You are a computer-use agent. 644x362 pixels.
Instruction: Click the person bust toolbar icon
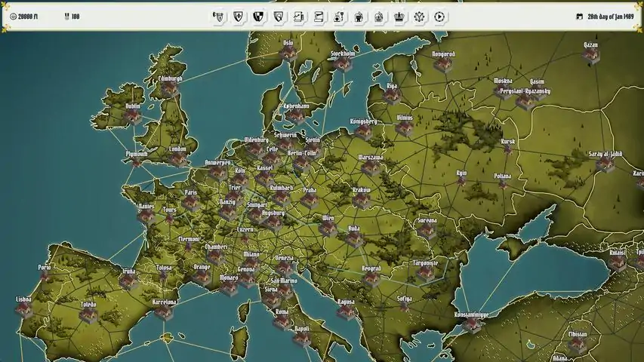(x=359, y=17)
